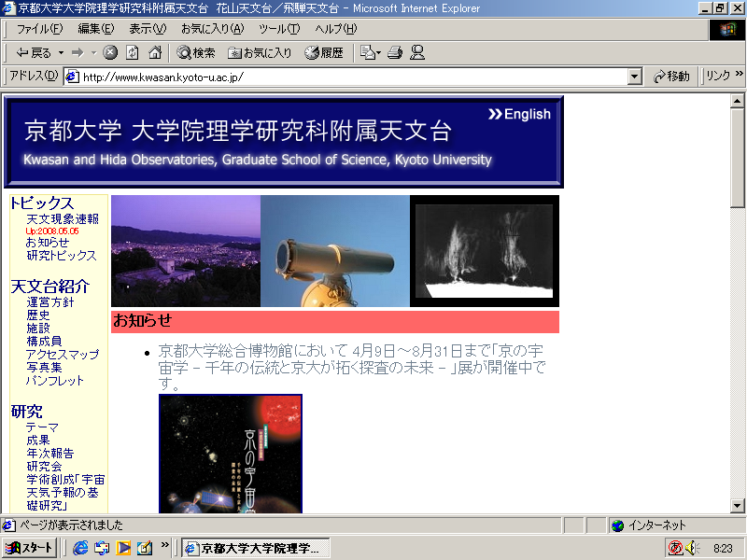Viewport: 747px width, 560px height.
Task: Launch Windows Media Player from quick launch
Action: coord(123,548)
